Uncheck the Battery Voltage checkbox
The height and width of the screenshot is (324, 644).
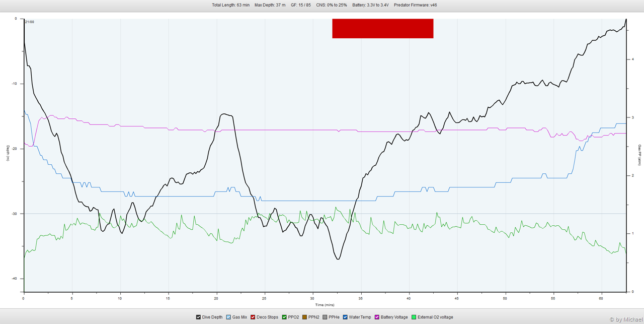(377, 317)
